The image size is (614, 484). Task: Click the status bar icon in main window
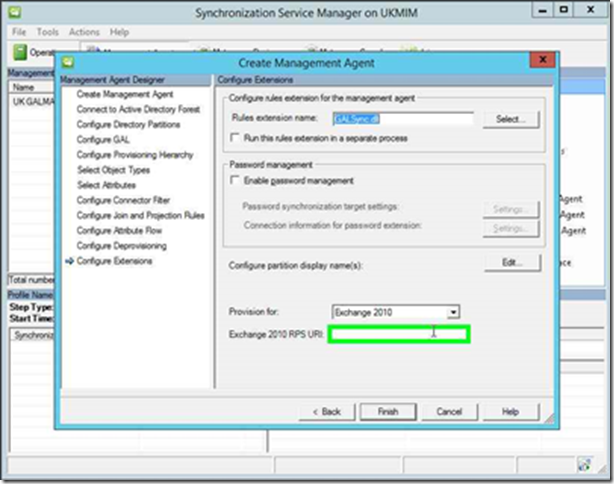coord(584,465)
